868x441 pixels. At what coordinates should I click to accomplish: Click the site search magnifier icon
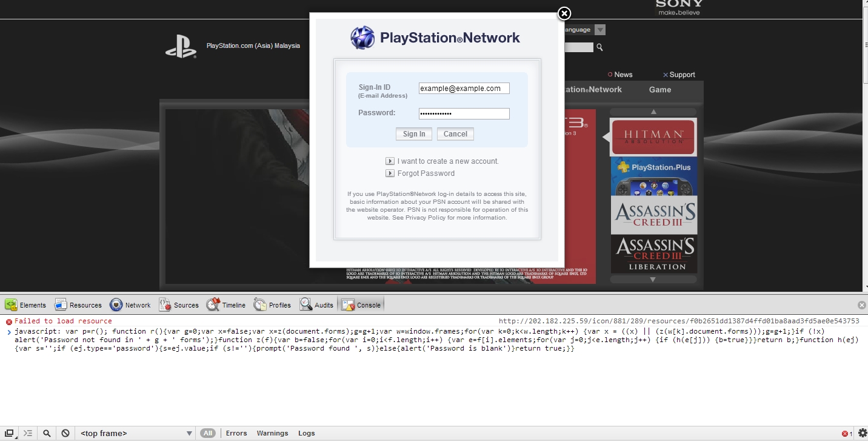(x=599, y=47)
